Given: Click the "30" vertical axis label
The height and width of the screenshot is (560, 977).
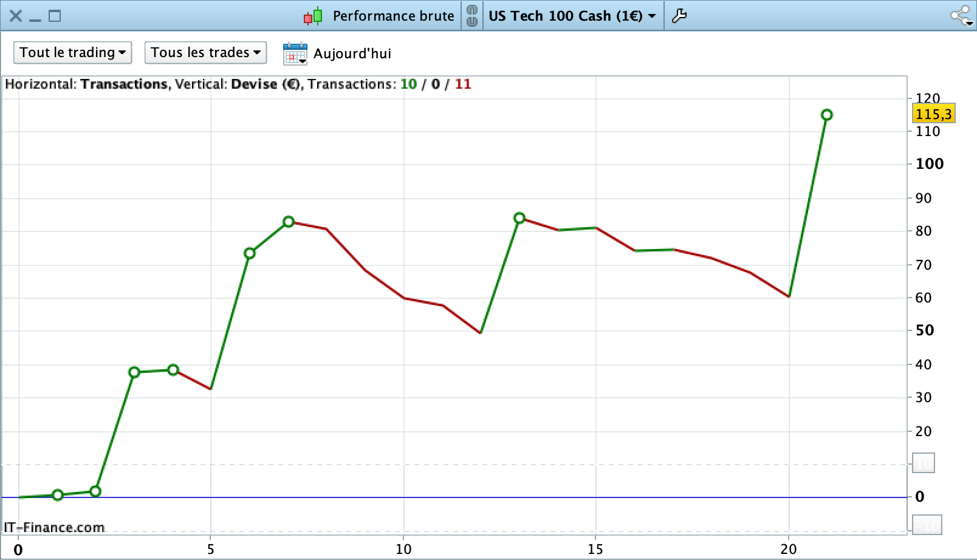Looking at the screenshot, I should [x=924, y=397].
